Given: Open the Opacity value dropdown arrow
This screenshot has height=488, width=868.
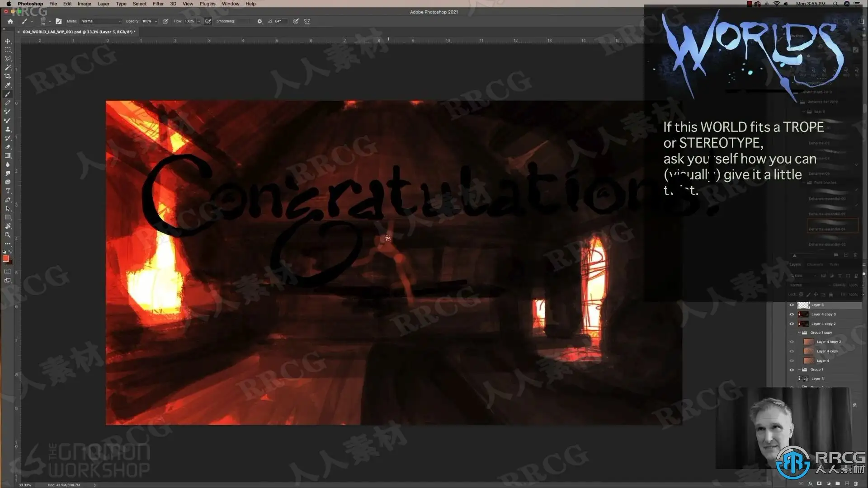Looking at the screenshot, I should pos(156,21).
